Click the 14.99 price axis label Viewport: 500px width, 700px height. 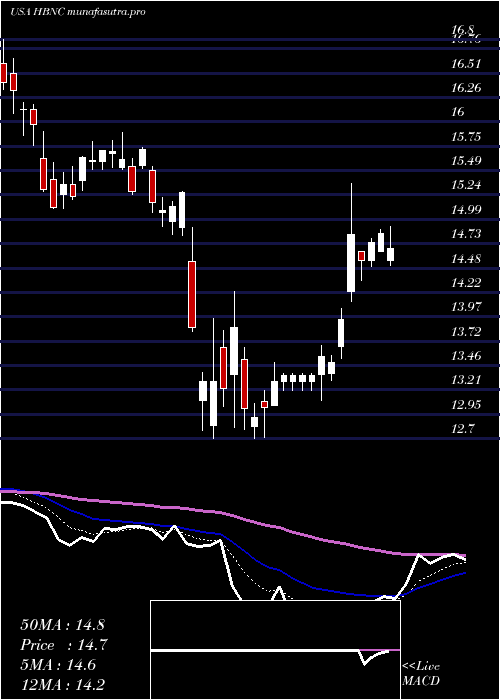point(466,209)
